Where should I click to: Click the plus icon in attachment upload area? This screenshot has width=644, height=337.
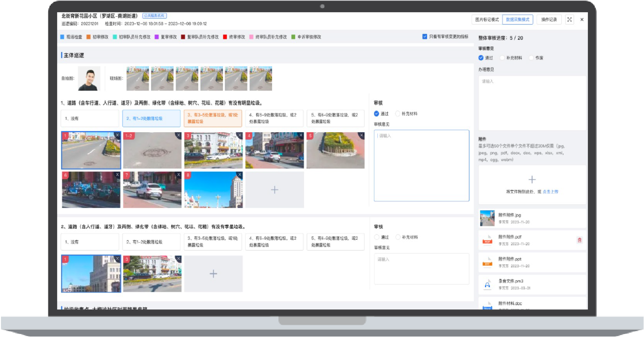click(532, 180)
